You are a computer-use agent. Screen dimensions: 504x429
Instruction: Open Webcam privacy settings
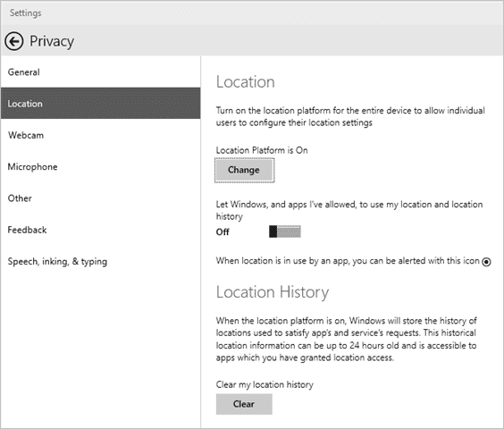pos(101,135)
